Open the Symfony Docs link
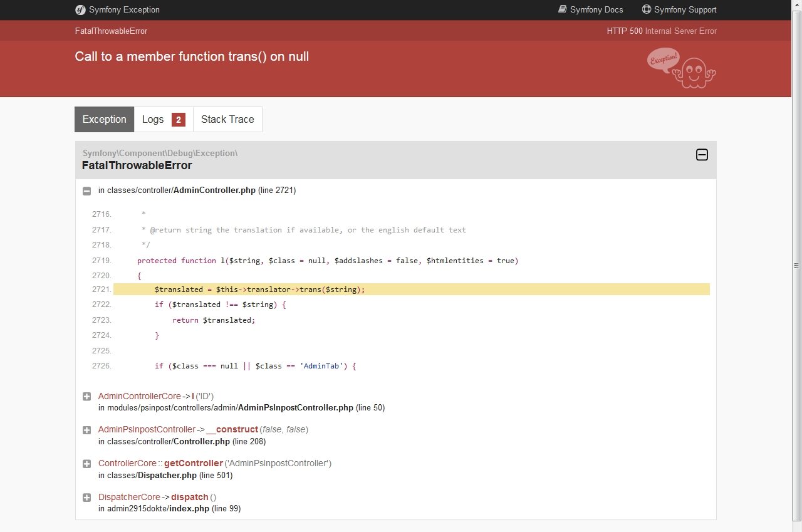802x532 pixels. pos(591,9)
